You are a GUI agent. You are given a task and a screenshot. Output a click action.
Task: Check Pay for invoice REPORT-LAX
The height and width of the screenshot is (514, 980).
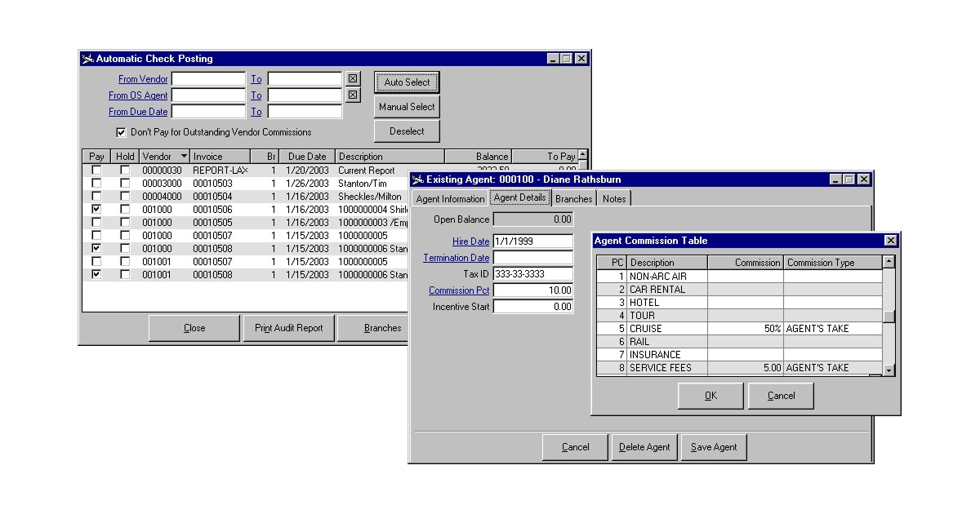point(96,171)
